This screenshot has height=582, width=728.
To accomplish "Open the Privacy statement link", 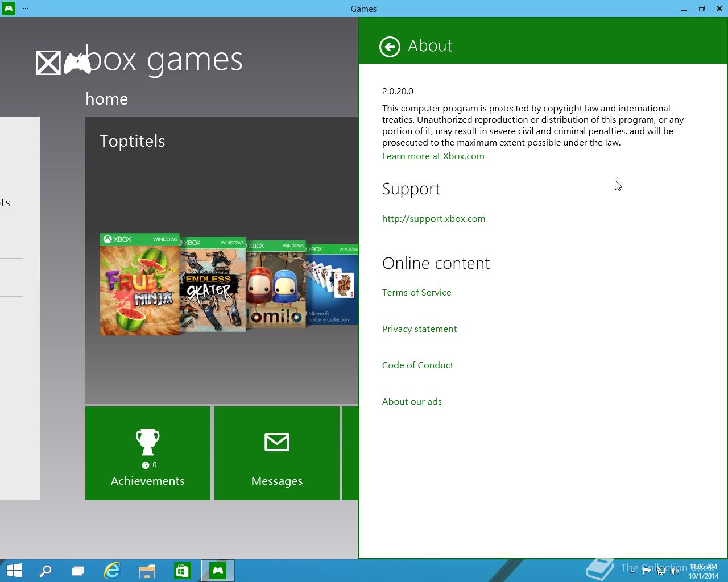I will (x=419, y=329).
